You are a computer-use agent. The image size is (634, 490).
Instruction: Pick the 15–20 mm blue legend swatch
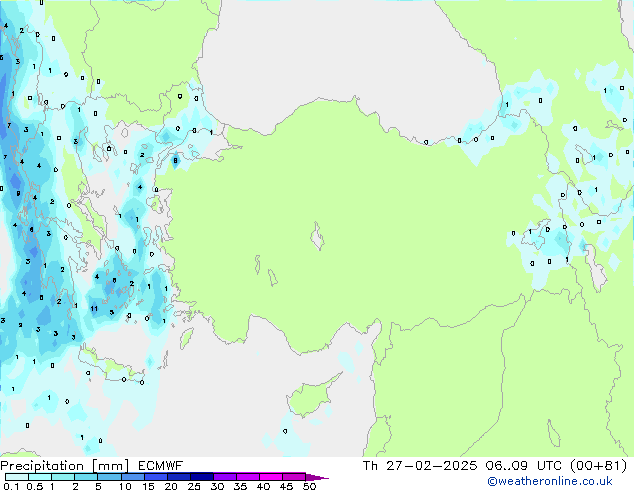click(156, 477)
